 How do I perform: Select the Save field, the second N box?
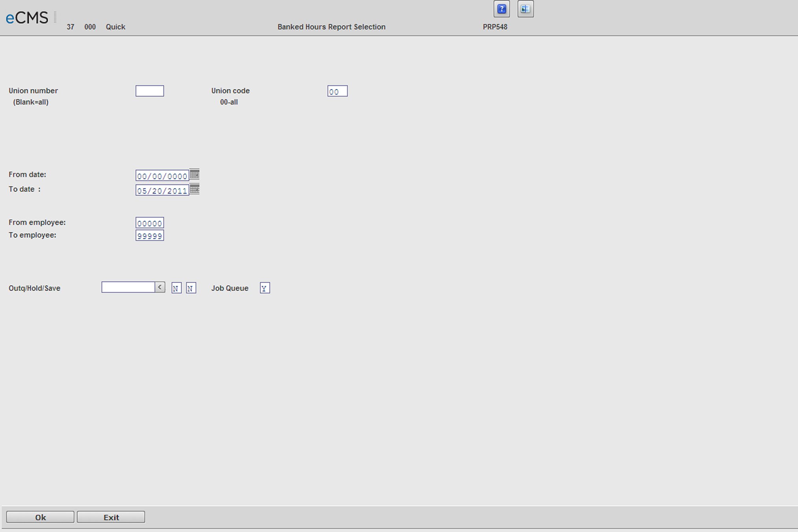coord(191,288)
